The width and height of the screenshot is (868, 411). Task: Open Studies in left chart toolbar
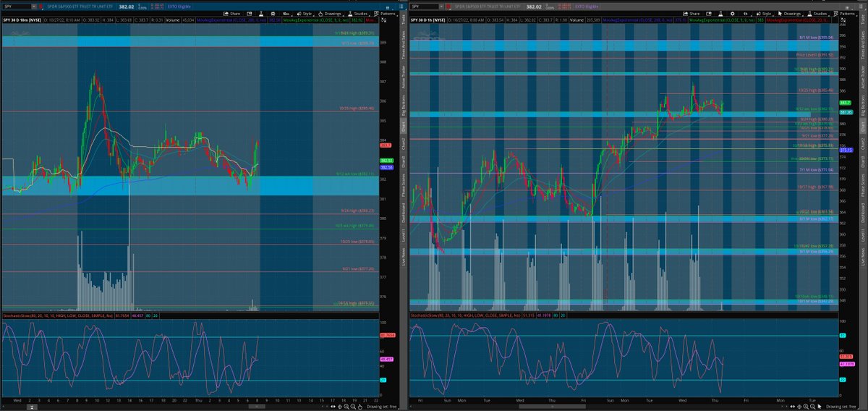tap(358, 14)
